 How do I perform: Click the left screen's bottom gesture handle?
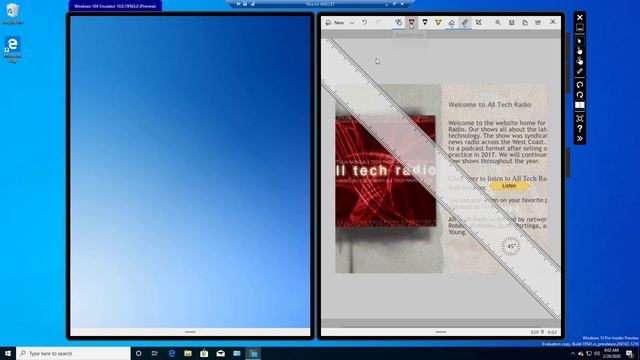click(x=190, y=332)
